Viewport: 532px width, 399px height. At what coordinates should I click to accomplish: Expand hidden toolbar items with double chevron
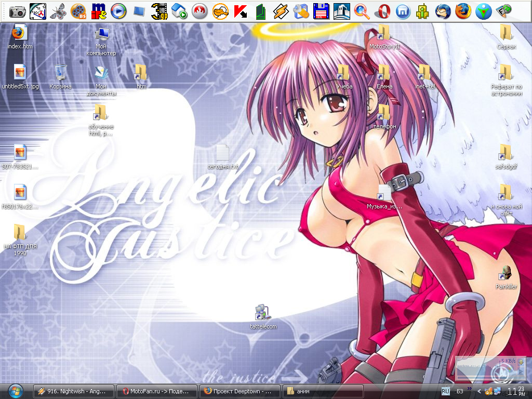470,389
